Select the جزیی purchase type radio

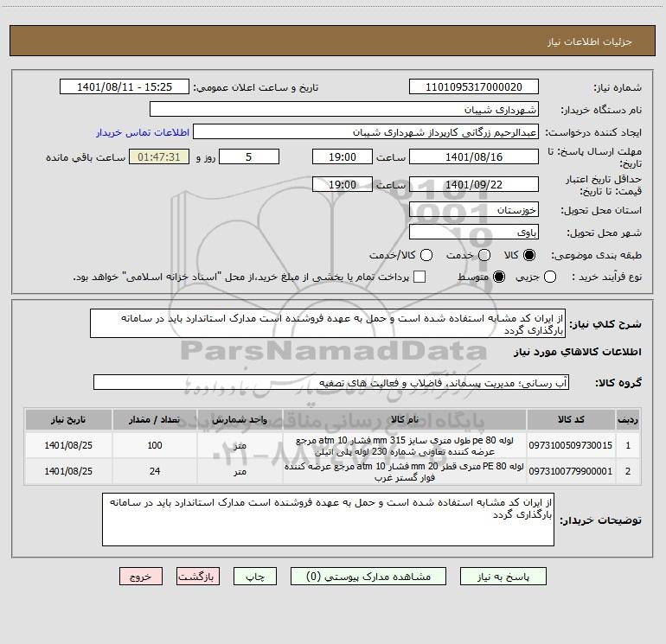(x=549, y=277)
